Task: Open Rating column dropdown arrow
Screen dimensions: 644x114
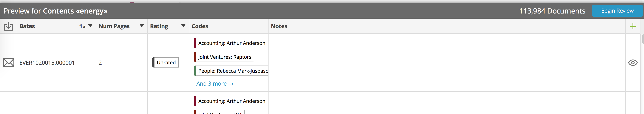Action: (x=183, y=26)
